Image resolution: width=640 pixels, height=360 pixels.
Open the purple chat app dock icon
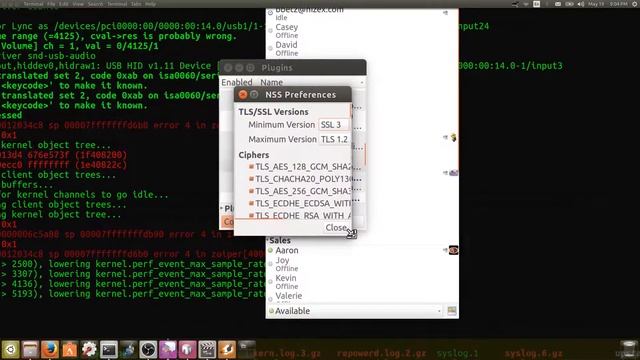click(168, 349)
